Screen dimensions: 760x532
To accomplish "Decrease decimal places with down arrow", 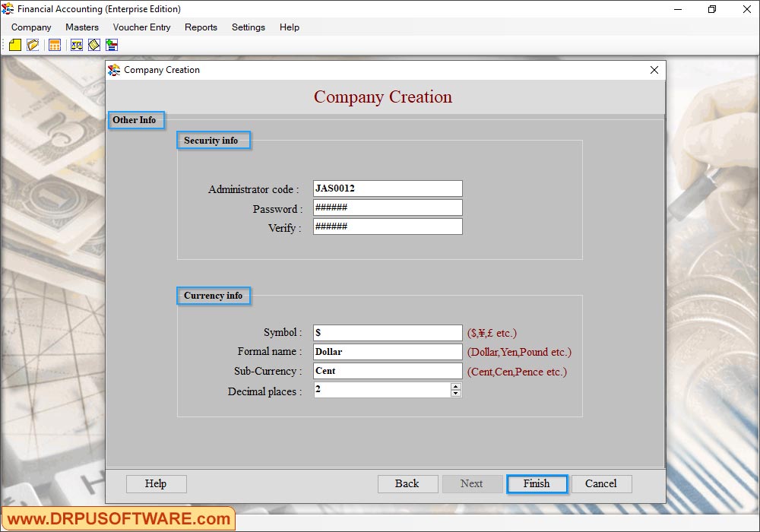I will (x=456, y=394).
